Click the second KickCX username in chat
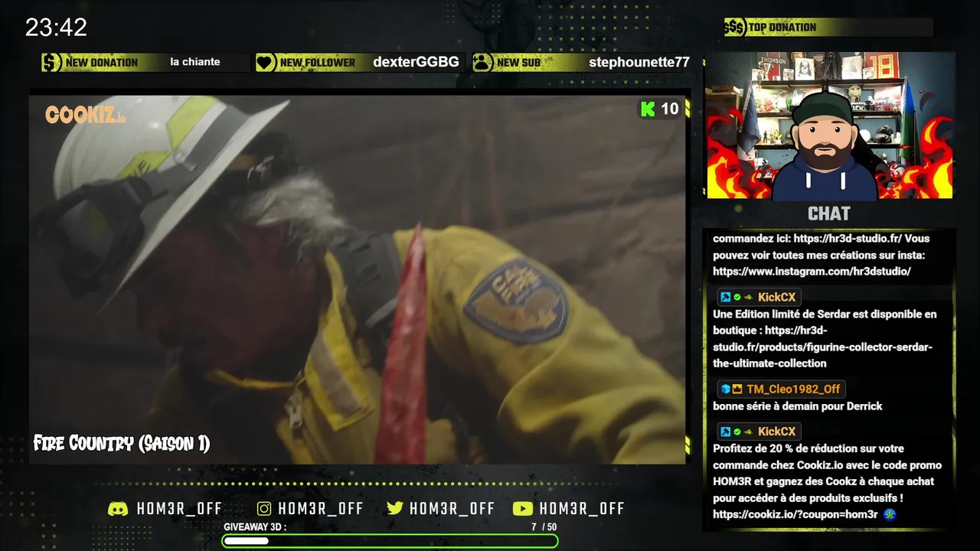 [777, 432]
